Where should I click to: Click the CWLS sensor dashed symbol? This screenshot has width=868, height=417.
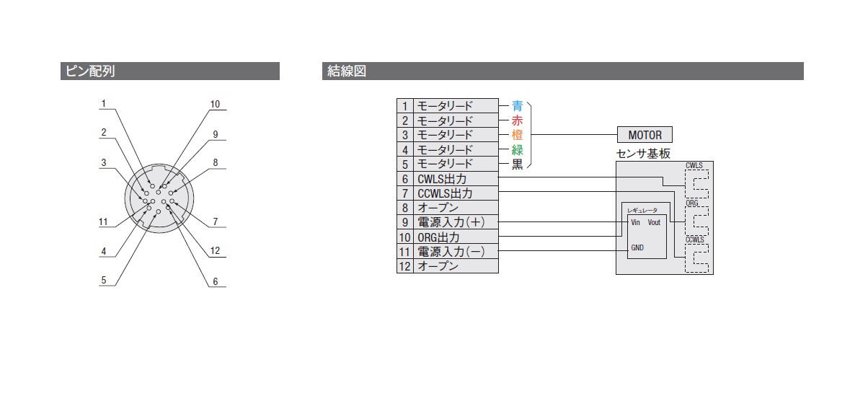coord(696,183)
